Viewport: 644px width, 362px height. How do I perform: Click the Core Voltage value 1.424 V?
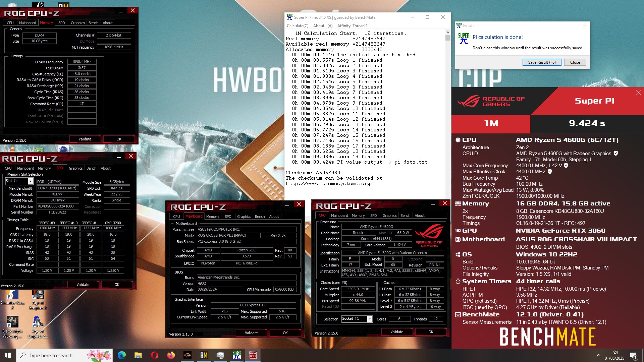click(x=399, y=245)
